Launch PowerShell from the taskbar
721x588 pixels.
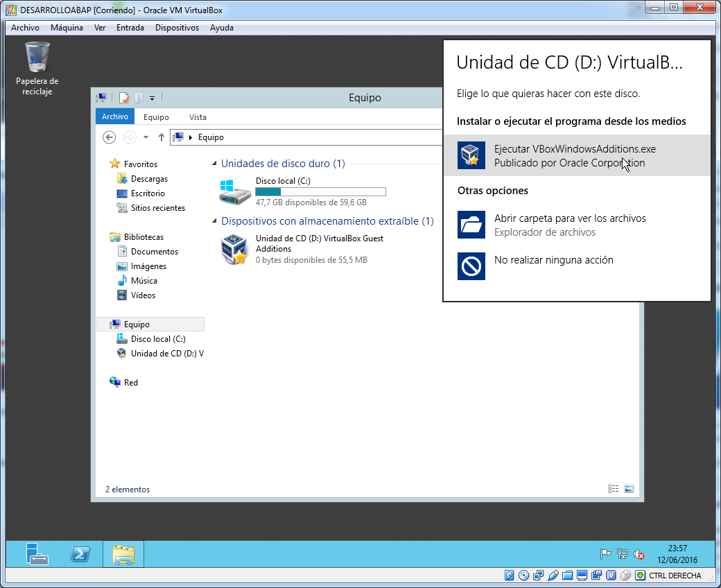pyautogui.click(x=80, y=554)
